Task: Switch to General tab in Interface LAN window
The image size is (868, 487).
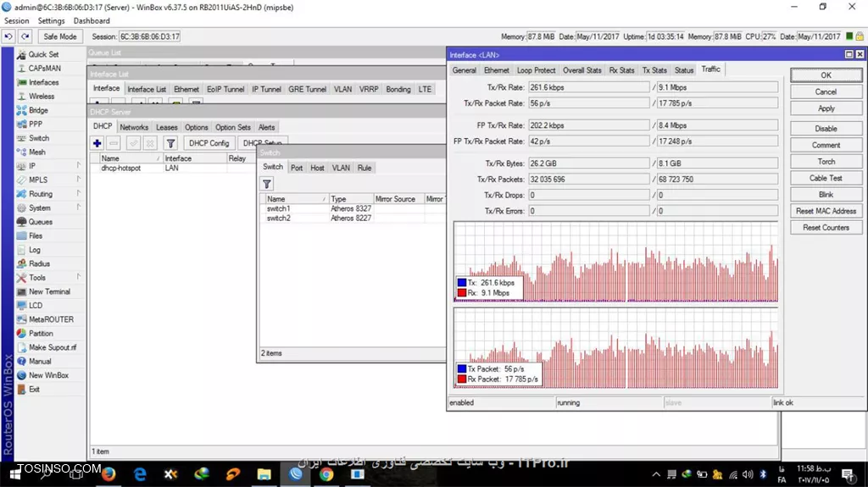Action: click(464, 70)
